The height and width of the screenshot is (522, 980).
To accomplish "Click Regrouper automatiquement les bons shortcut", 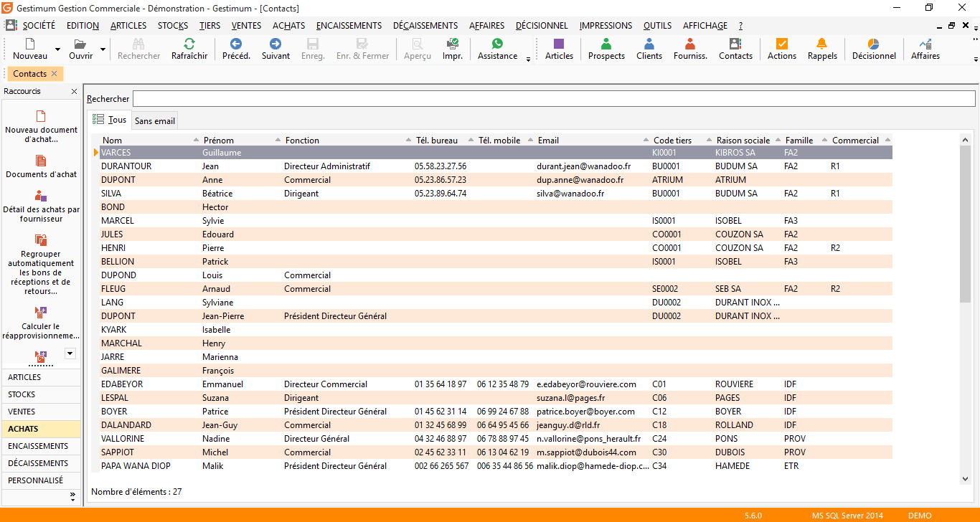I will 41,265.
